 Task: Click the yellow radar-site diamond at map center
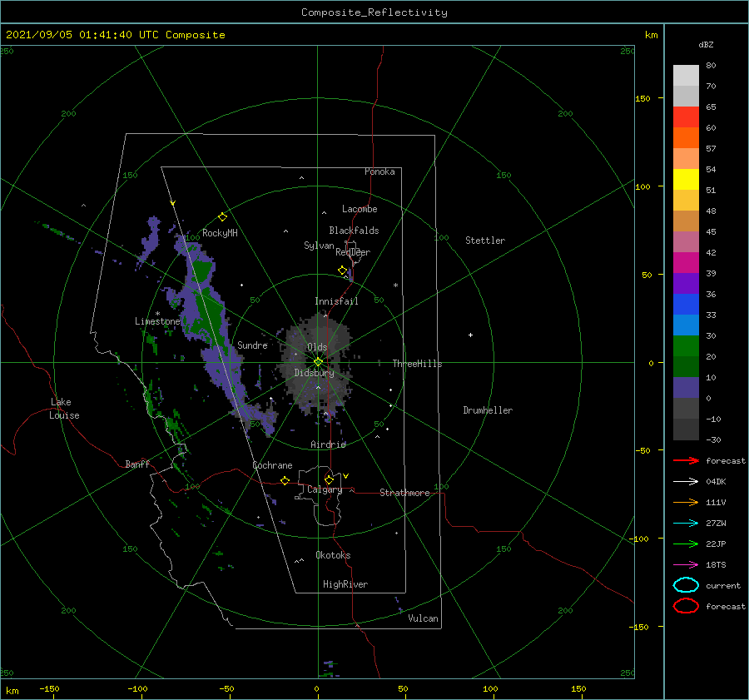click(x=318, y=362)
